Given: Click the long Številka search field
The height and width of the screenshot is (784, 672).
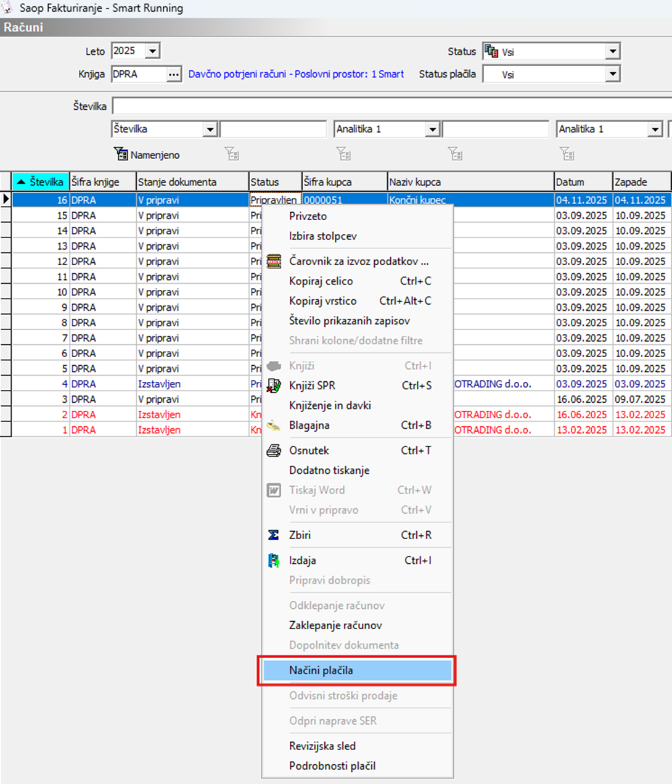Looking at the screenshot, I should point(392,106).
